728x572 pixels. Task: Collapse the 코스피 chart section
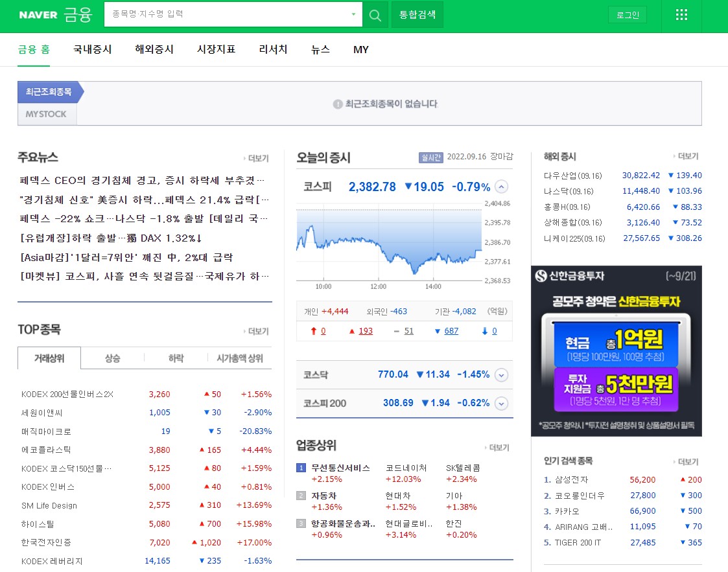501,187
